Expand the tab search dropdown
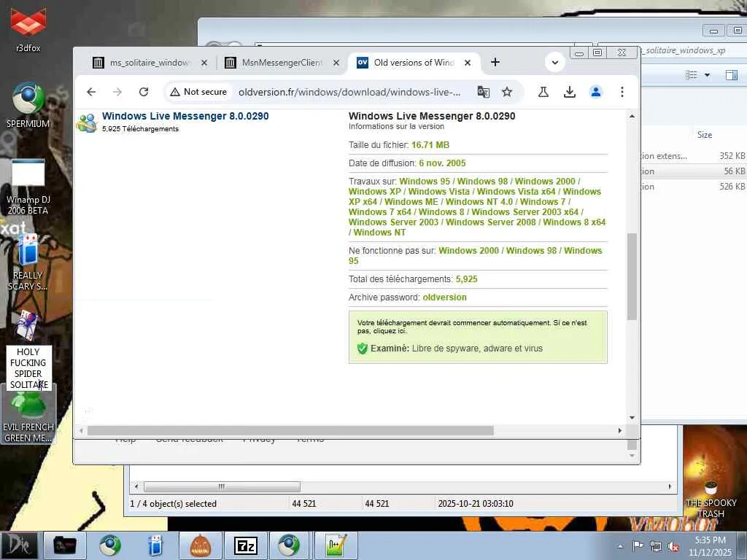This screenshot has height=560, width=747. [555, 63]
